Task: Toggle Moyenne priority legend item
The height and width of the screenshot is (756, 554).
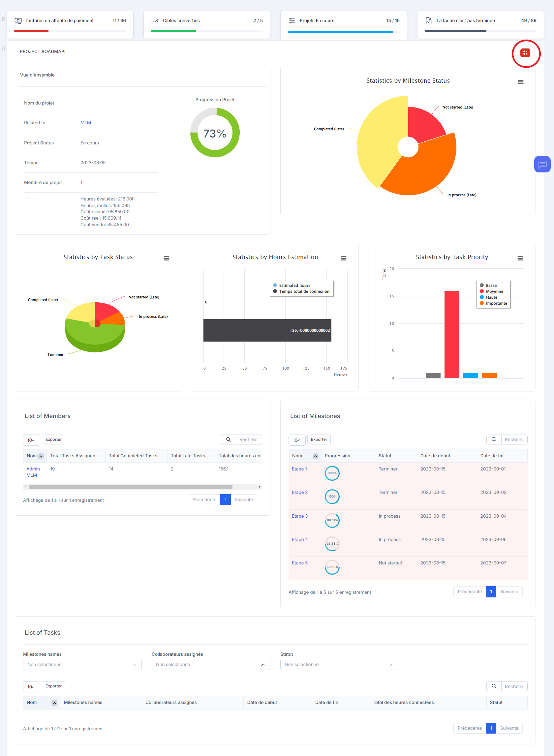Action: (491, 291)
